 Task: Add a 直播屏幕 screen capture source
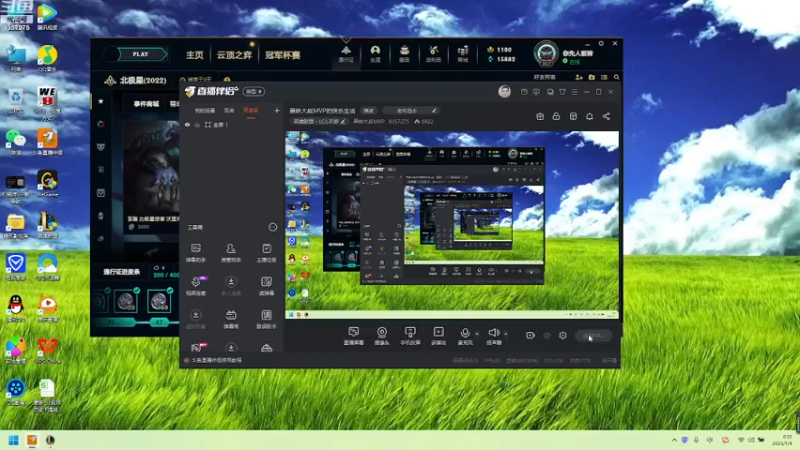tap(354, 336)
